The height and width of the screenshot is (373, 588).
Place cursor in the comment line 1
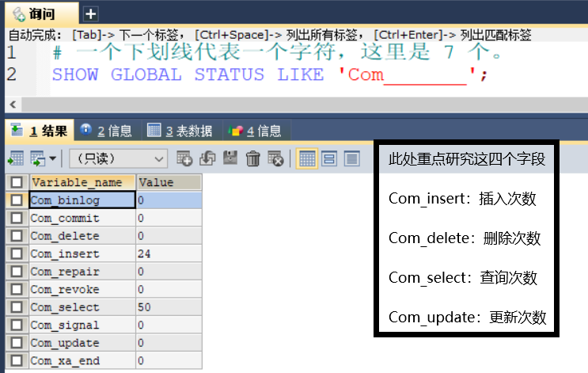click(x=278, y=51)
